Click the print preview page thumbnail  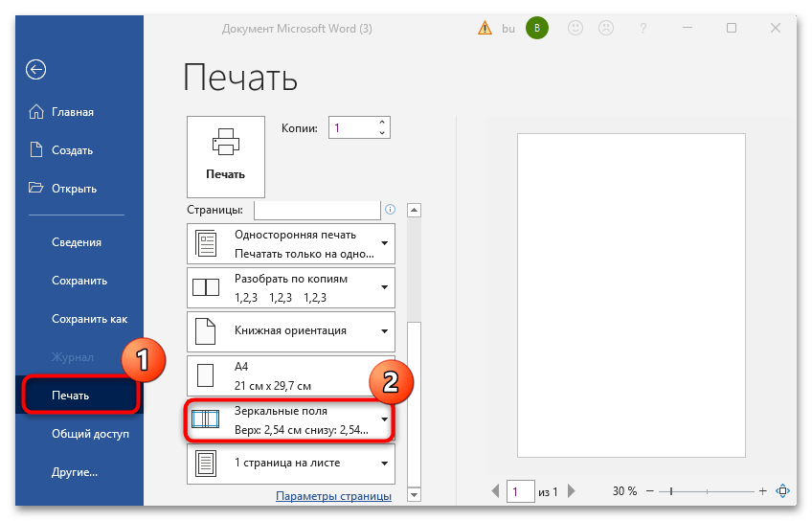click(631, 295)
